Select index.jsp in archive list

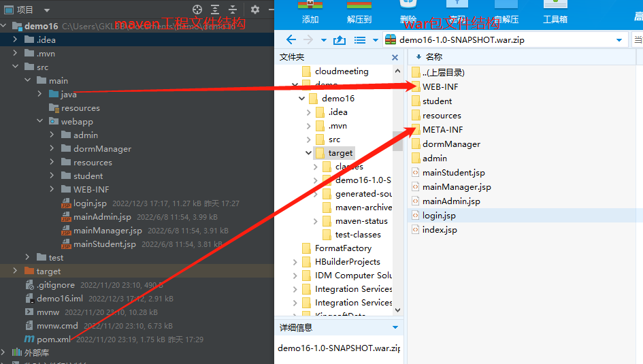click(434, 229)
